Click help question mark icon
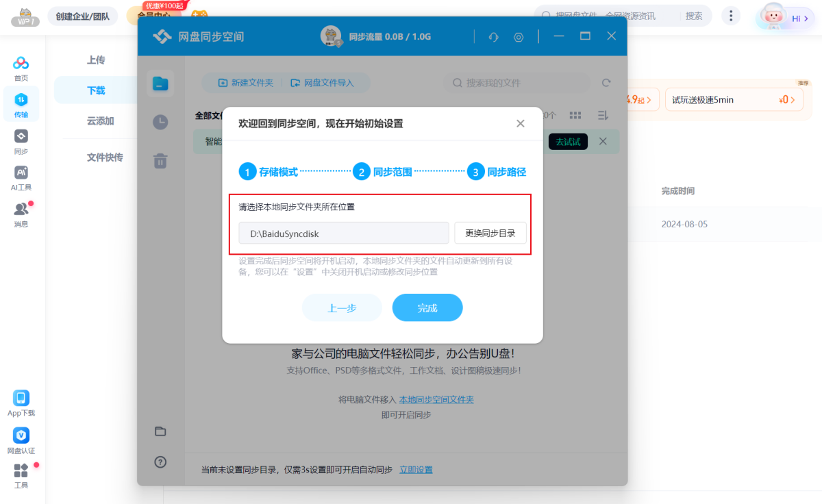Image resolution: width=822 pixels, height=504 pixels. click(x=160, y=462)
